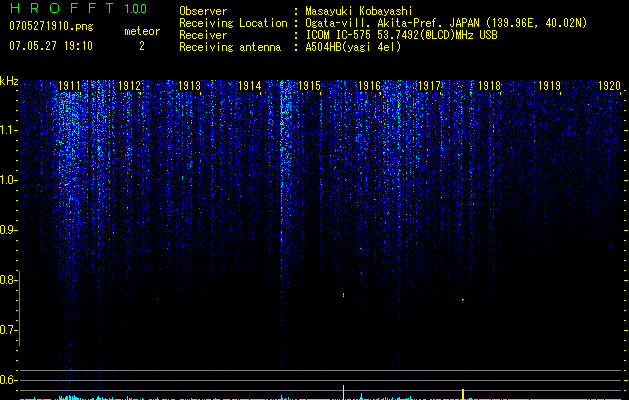Viewport: 629px width, 400px height.
Task: Click the short yellow power spike near 1917
Action: (463, 394)
